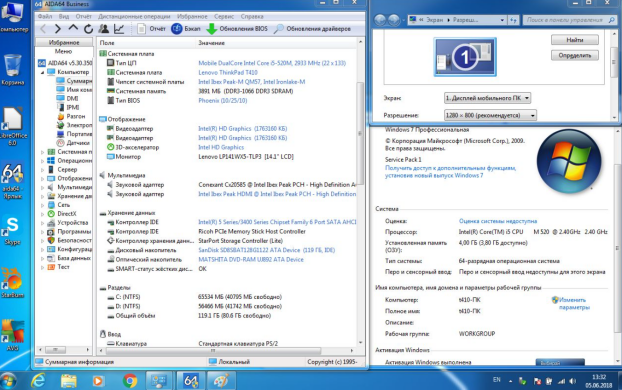Image resolution: width=622 pixels, height=390 pixels.
Task: Click Обновления BIOS toolbar button
Action: 237,29
